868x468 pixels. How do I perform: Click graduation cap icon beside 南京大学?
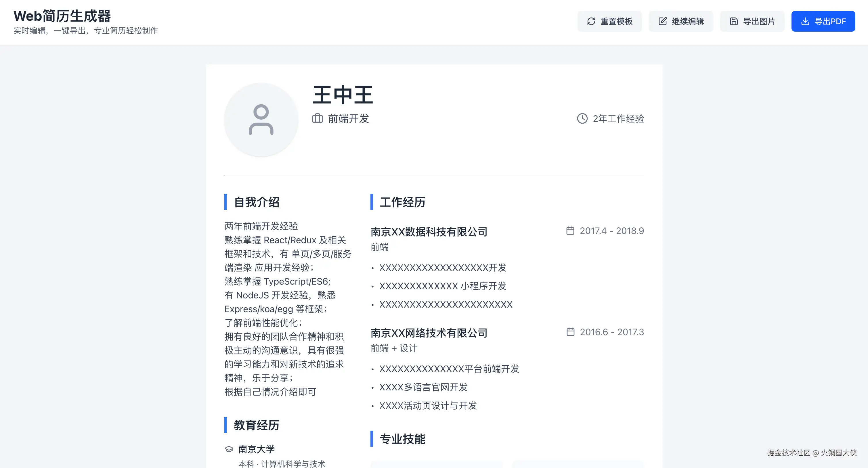229,449
